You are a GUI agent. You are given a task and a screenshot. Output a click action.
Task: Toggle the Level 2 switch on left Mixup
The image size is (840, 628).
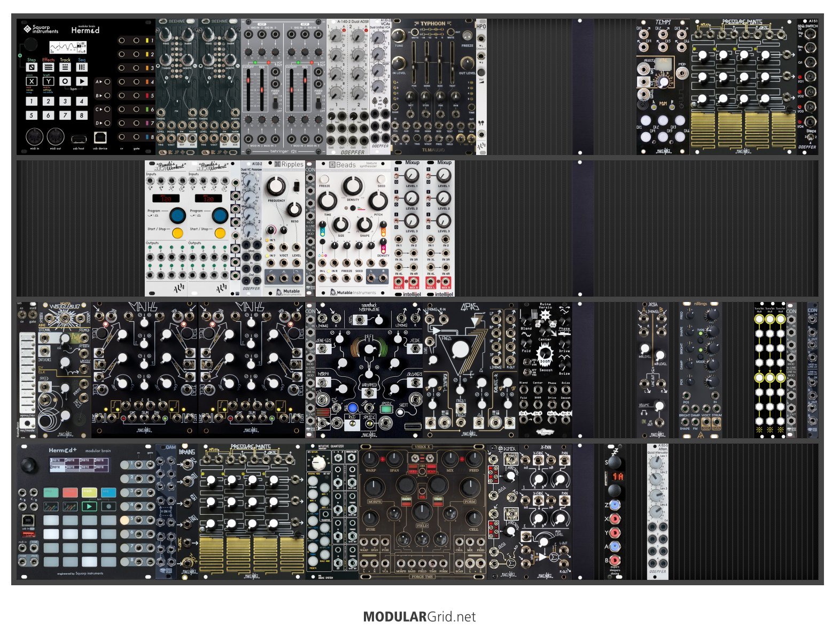point(398,198)
